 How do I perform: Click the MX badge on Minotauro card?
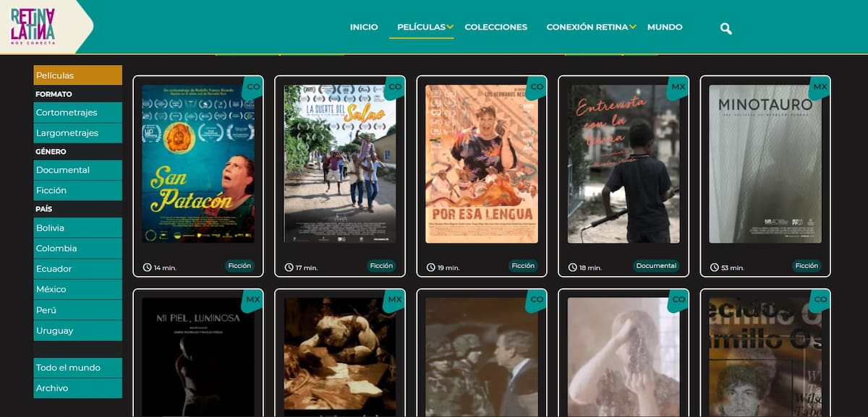[820, 87]
